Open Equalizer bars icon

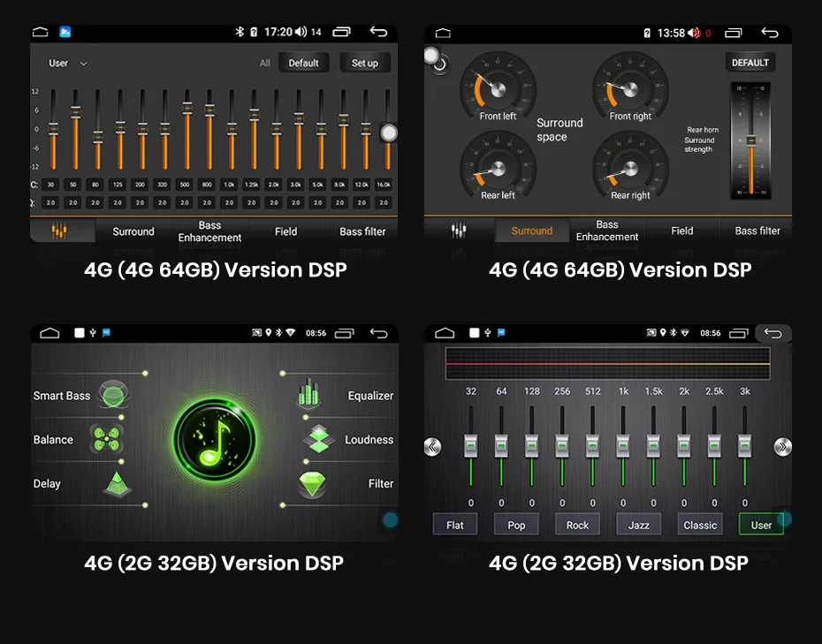[x=308, y=394]
